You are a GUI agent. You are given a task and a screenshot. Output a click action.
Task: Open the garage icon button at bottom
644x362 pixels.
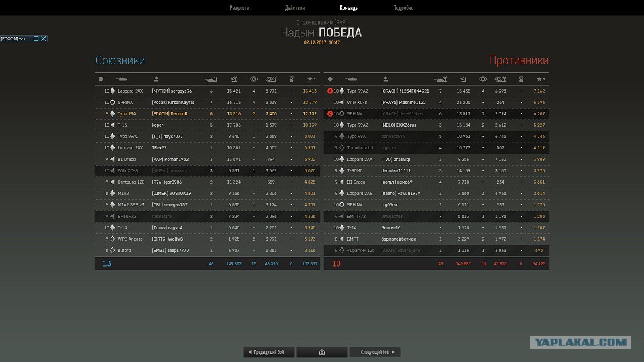pyautogui.click(x=321, y=352)
